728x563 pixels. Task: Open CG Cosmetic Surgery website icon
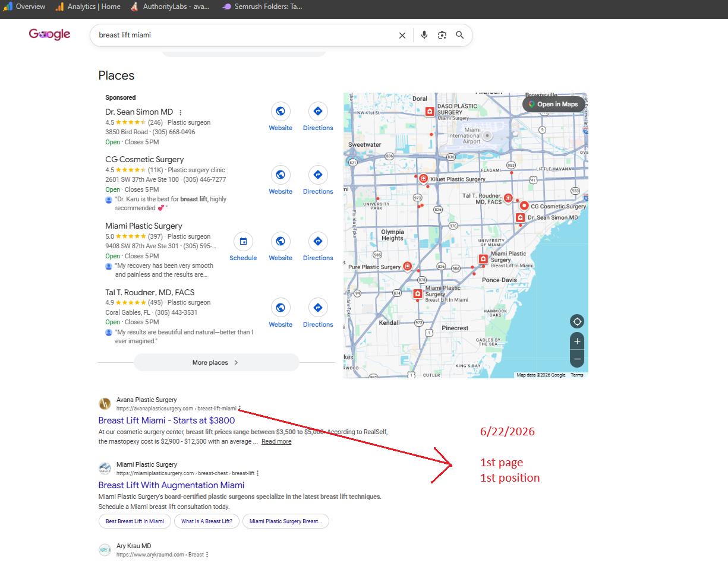tap(281, 175)
